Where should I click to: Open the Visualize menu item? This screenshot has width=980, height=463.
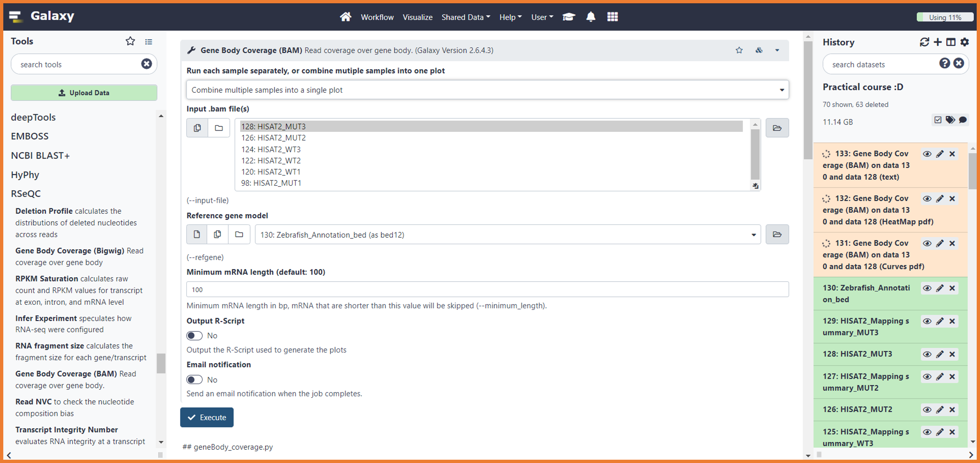pyautogui.click(x=417, y=17)
